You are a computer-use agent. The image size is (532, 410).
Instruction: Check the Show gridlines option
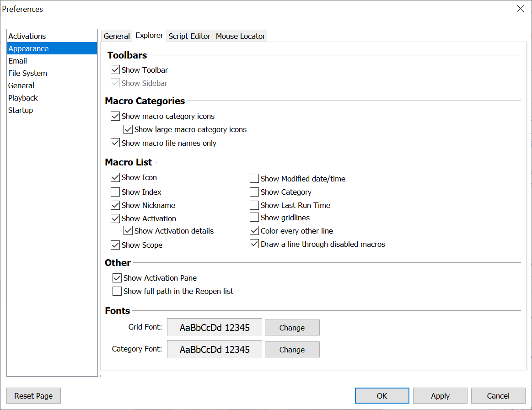pos(254,218)
